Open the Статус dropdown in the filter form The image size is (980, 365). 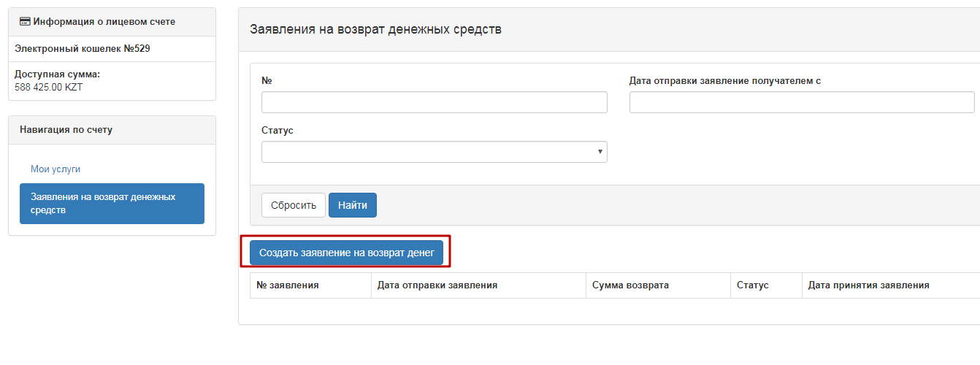coord(434,152)
